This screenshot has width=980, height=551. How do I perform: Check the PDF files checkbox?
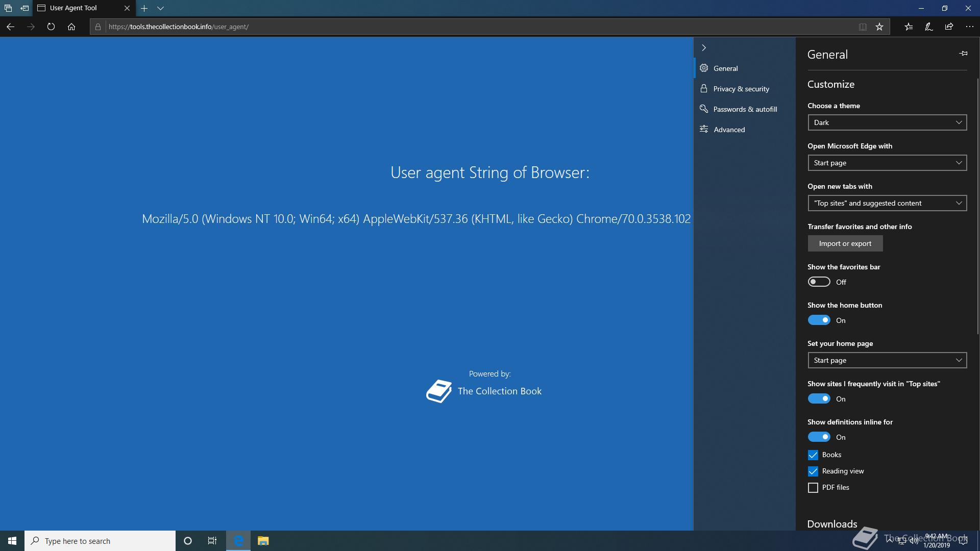[x=813, y=487]
